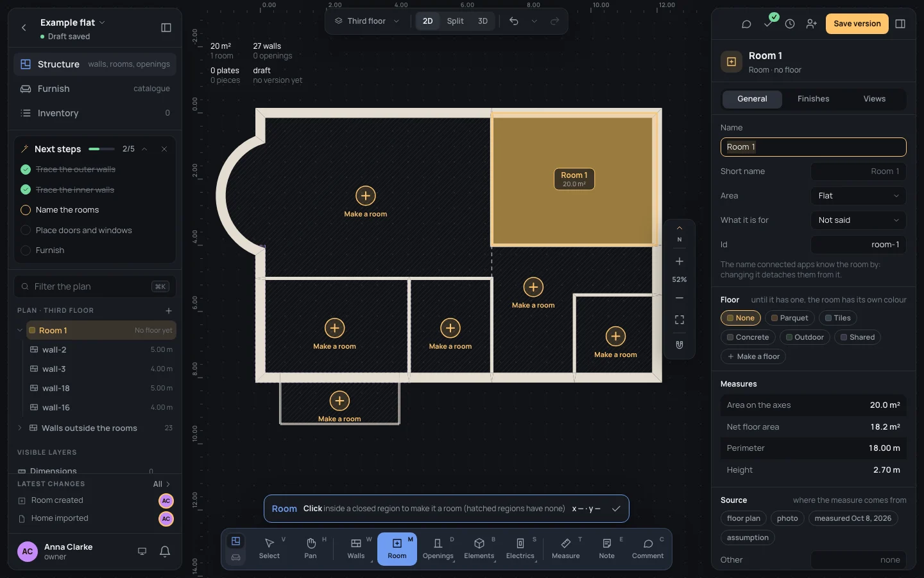Choose the Shared floor option
This screenshot has width=924, height=578.
[858, 337]
